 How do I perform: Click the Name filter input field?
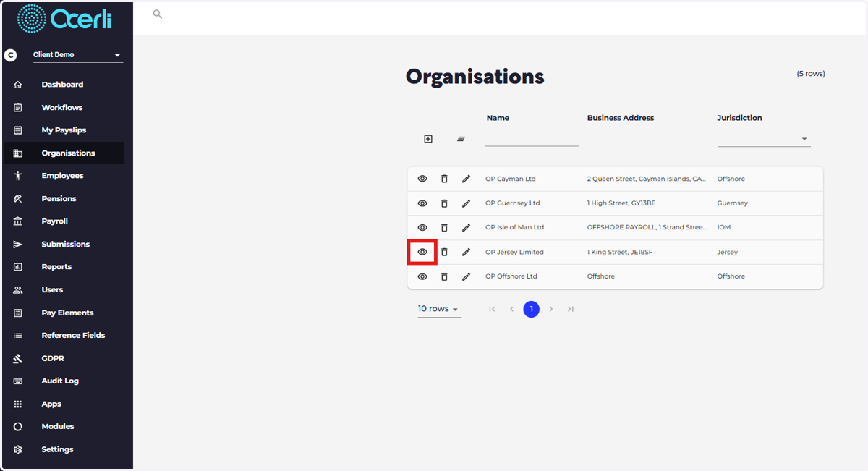[532, 139]
